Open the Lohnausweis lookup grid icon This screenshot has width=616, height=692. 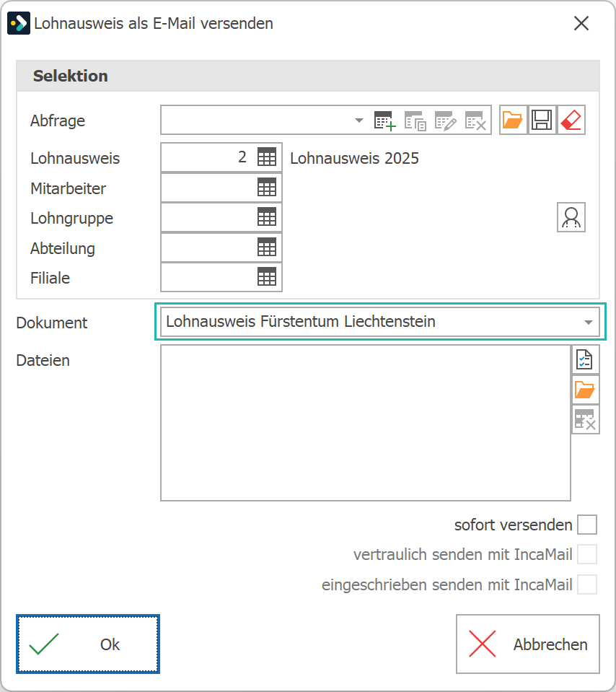coord(267,157)
